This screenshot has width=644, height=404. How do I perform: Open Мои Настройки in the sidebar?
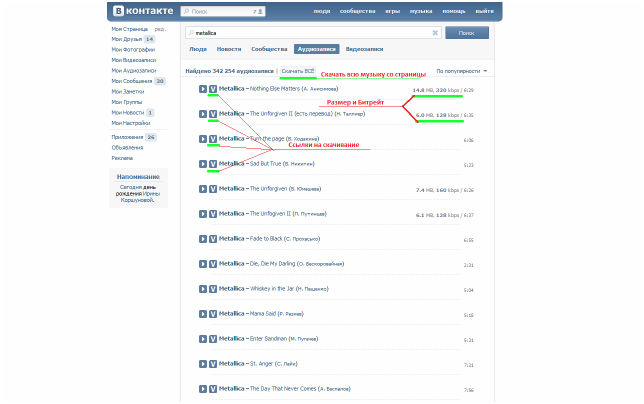(x=131, y=123)
